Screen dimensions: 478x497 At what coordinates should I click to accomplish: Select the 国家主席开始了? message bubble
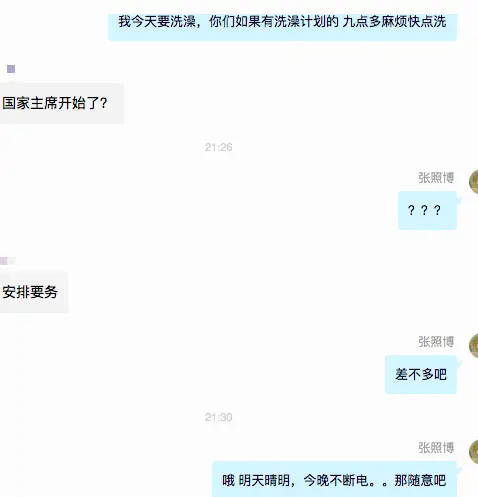62,103
